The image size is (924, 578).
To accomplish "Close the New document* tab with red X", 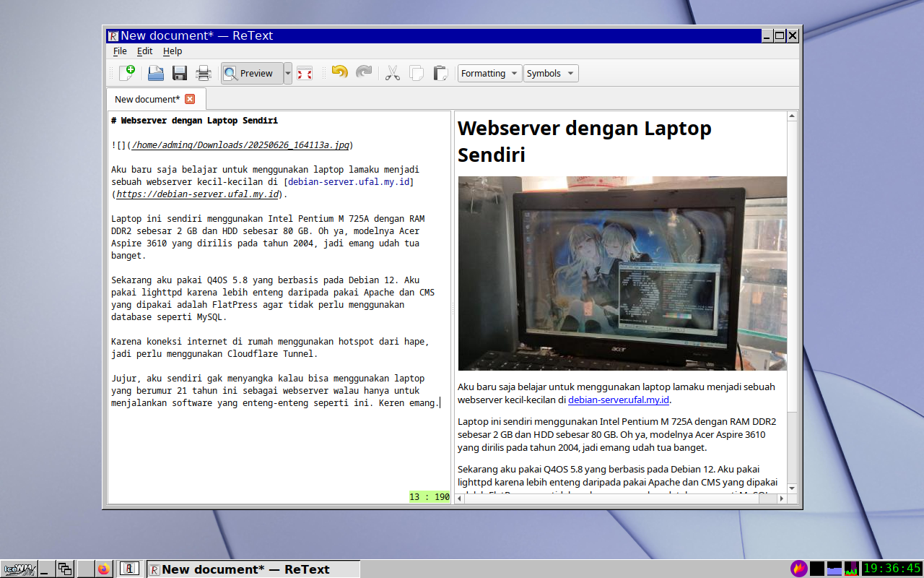I will pos(190,99).
